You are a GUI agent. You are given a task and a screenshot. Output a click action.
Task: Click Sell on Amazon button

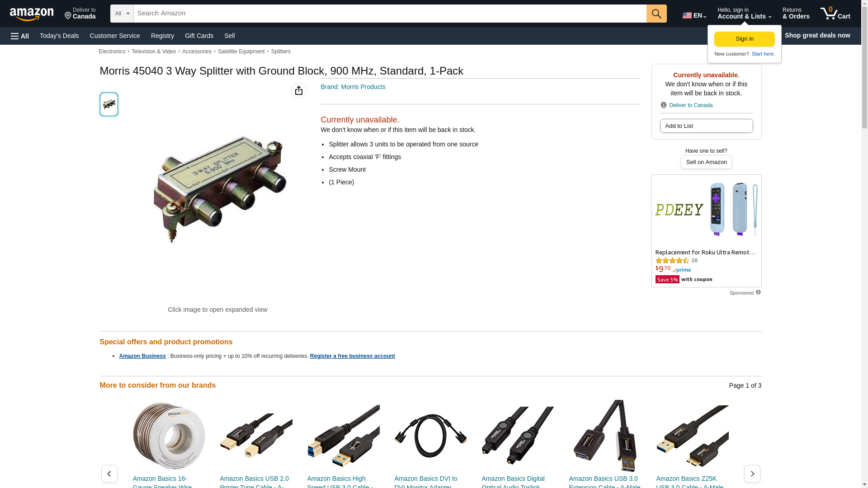(706, 162)
